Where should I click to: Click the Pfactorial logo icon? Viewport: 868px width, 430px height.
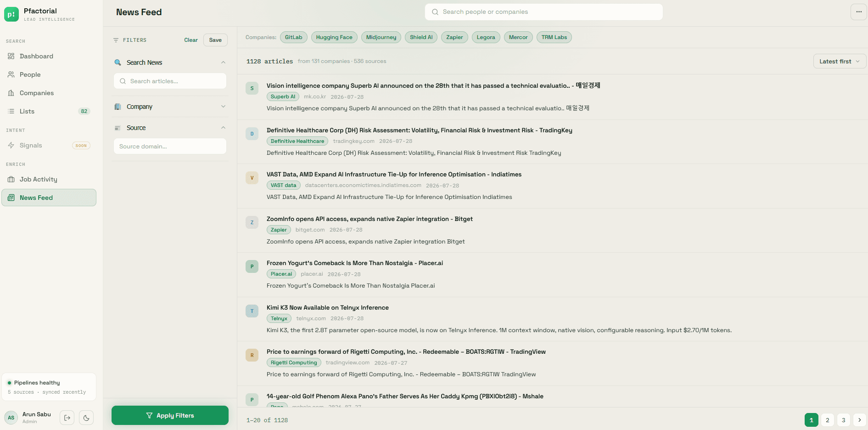[x=11, y=14]
